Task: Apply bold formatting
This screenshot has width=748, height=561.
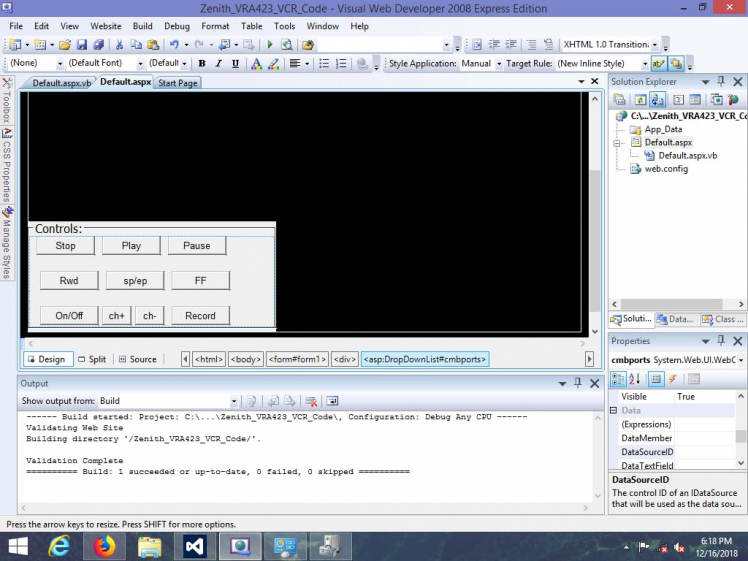Action: [x=202, y=63]
